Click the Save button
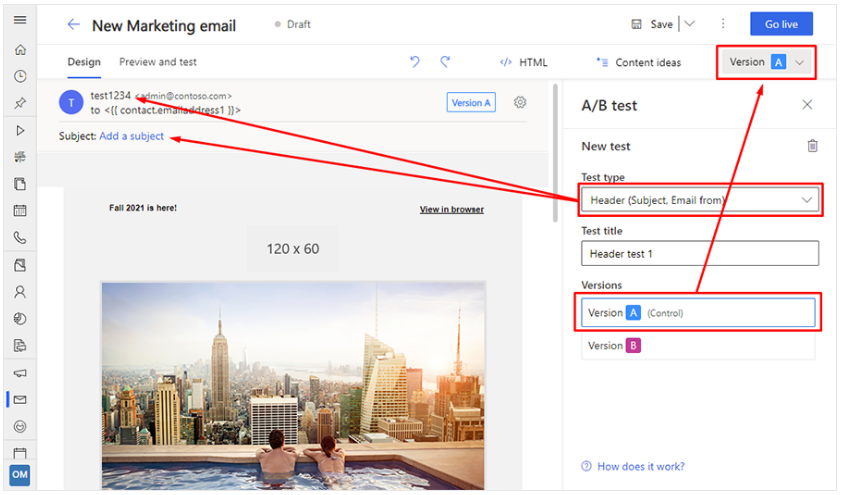The image size is (841, 495). click(x=652, y=24)
